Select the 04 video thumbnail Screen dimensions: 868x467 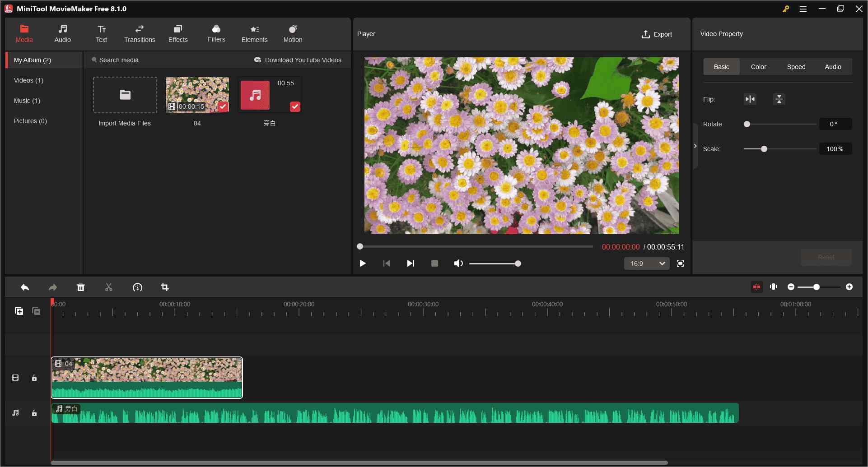(197, 95)
